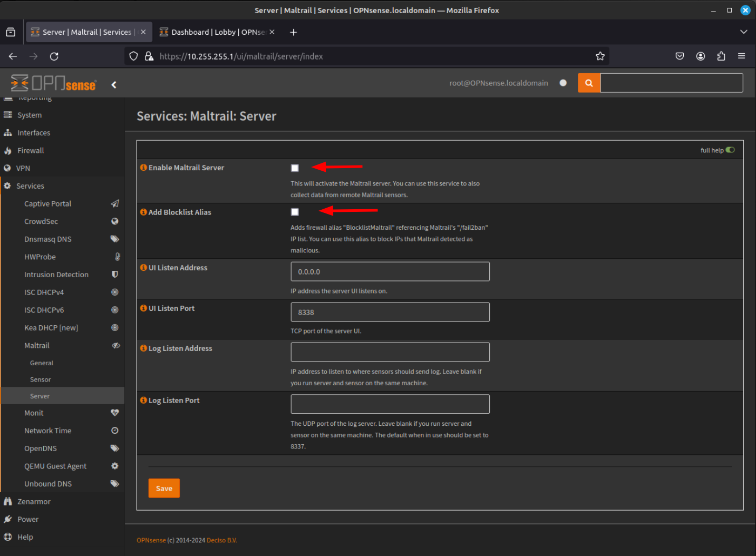Viewport: 756px width, 556px height.
Task: Click the UI Listen Address field
Action: tap(390, 271)
